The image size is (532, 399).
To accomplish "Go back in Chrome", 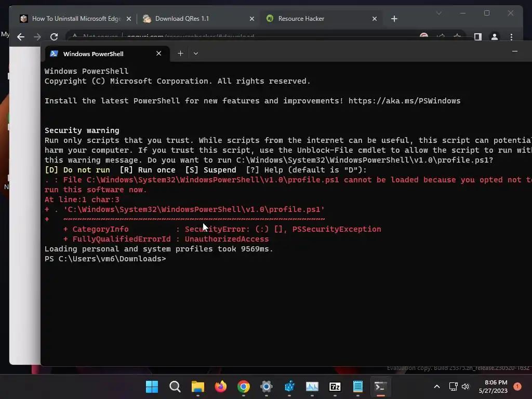I will tap(21, 37).
